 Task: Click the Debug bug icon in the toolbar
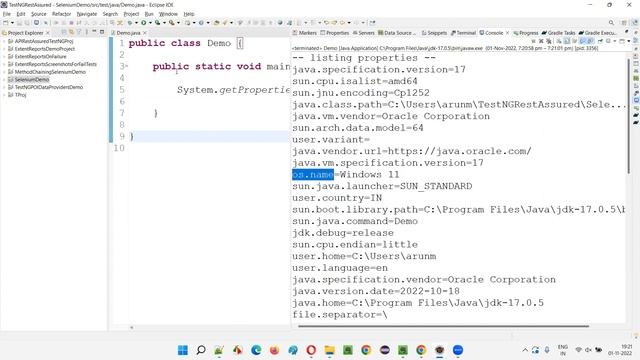pyautogui.click(x=129, y=22)
